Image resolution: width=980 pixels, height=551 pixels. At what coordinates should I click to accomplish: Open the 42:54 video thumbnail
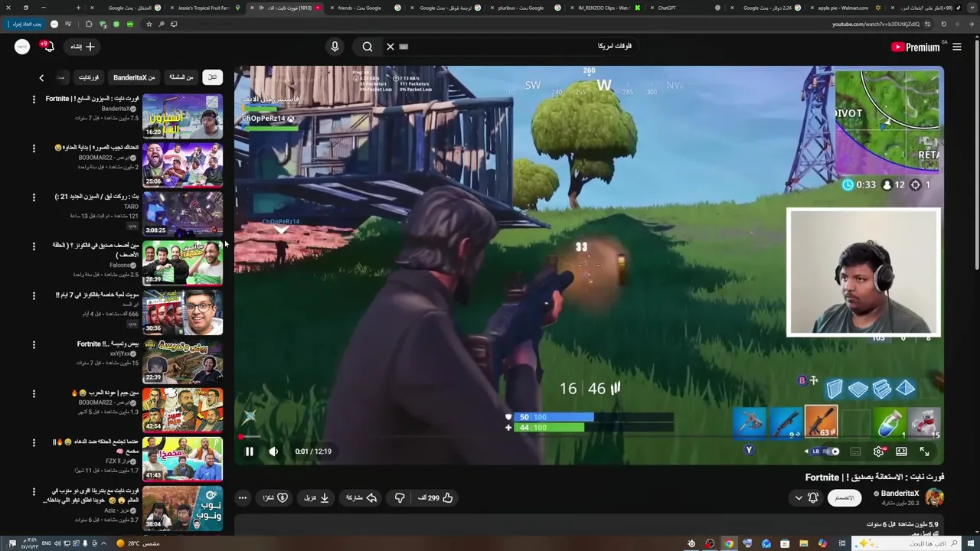(x=182, y=410)
